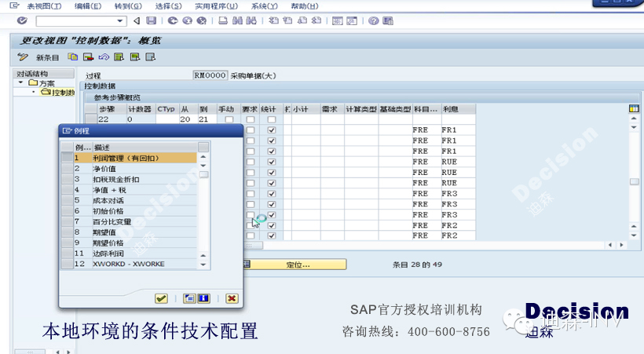Open the 实用程序(U) menu
This screenshot has height=354, width=644.
point(216,6)
